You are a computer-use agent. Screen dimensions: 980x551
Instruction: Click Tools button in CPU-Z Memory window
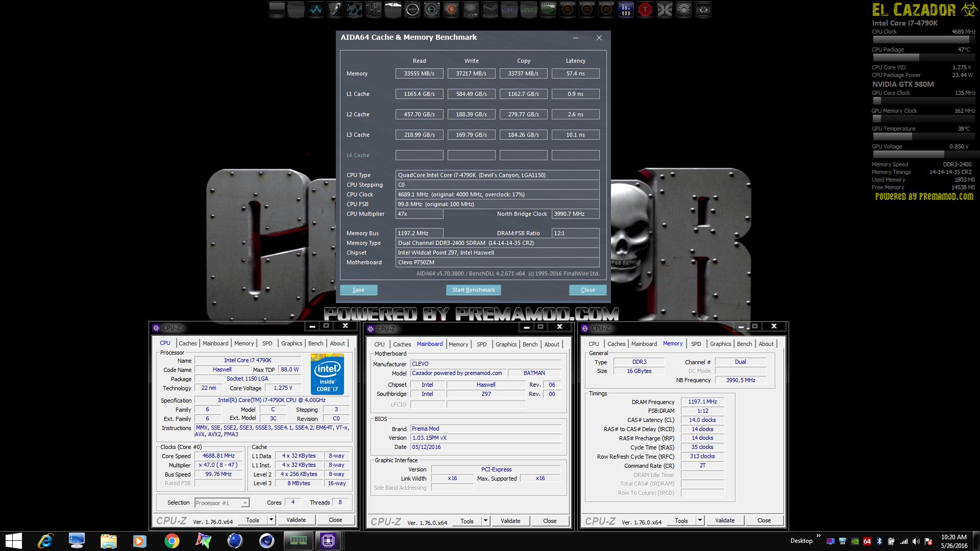(681, 520)
